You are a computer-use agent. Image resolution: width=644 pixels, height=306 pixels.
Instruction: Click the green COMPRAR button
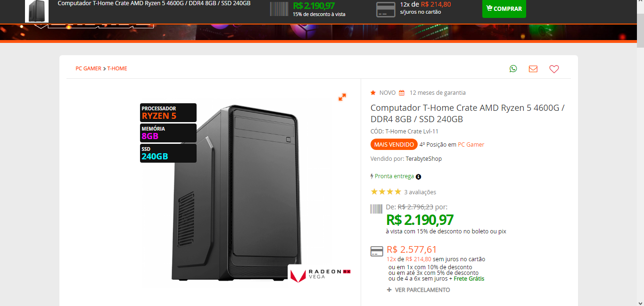(504, 8)
